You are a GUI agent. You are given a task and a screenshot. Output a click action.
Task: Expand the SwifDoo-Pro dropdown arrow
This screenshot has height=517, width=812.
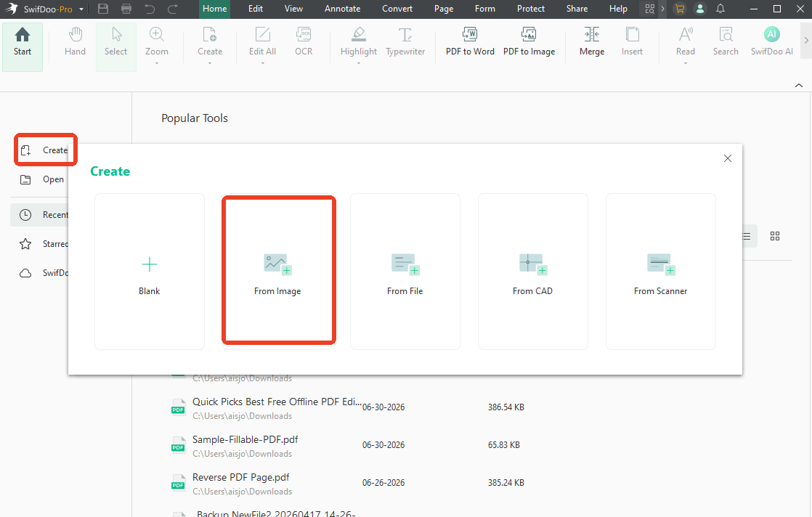pyautogui.click(x=81, y=9)
